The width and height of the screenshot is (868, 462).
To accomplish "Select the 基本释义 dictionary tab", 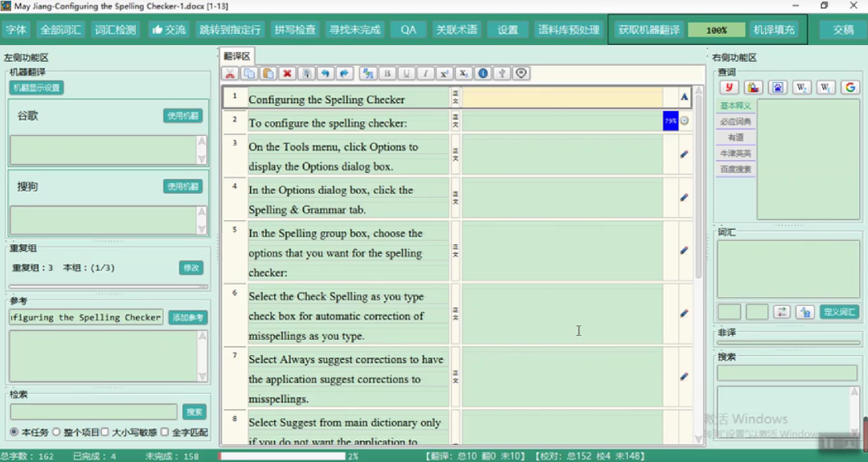I will [x=735, y=106].
